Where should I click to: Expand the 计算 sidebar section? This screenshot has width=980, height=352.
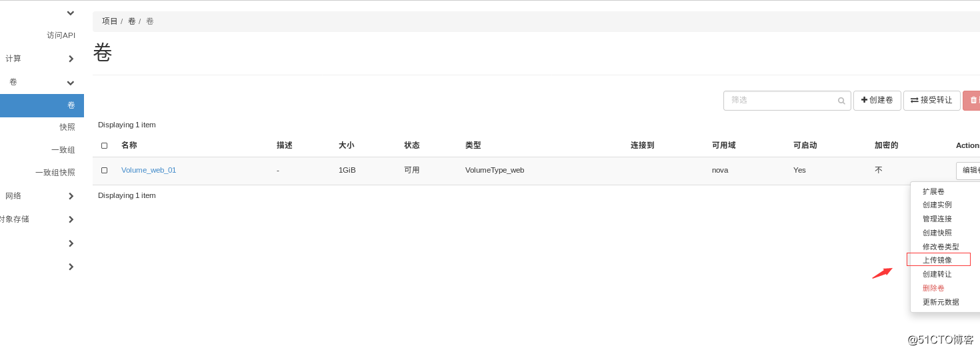click(x=71, y=59)
